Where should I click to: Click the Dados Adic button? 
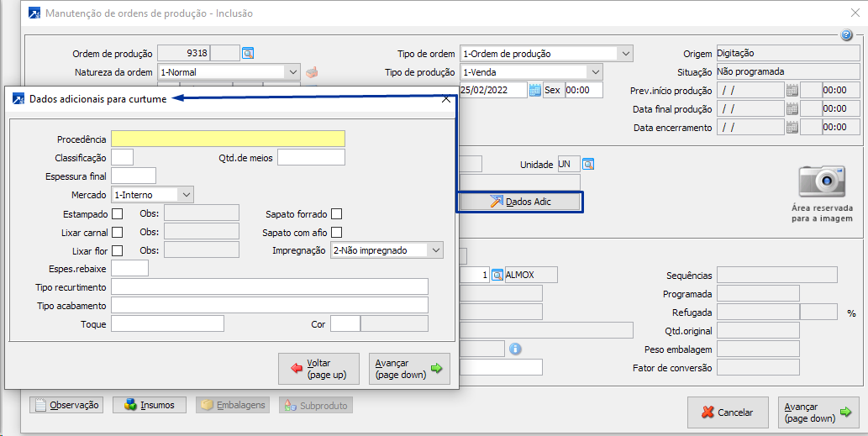pyautogui.click(x=520, y=202)
